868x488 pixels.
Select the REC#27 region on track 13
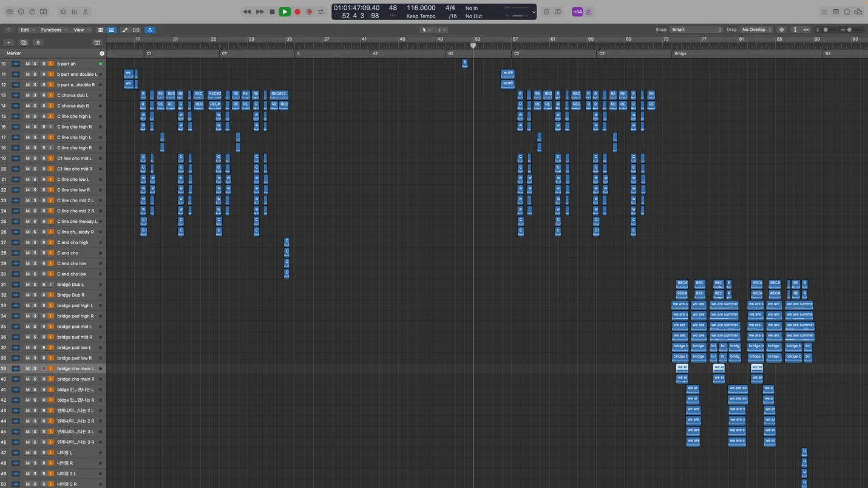(279, 95)
